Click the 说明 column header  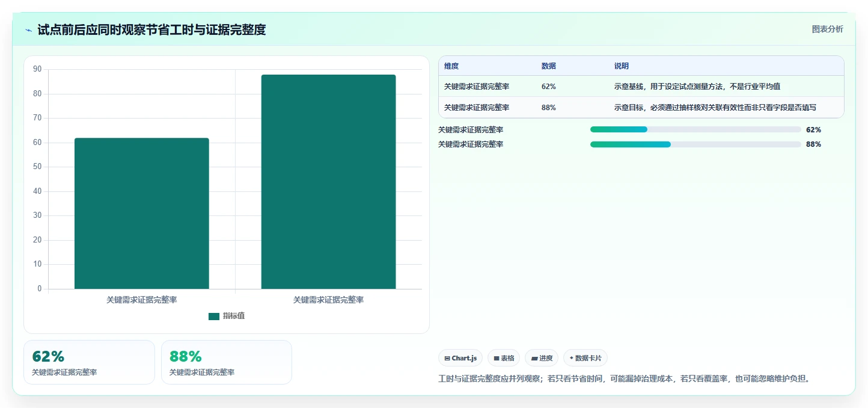[x=622, y=66]
